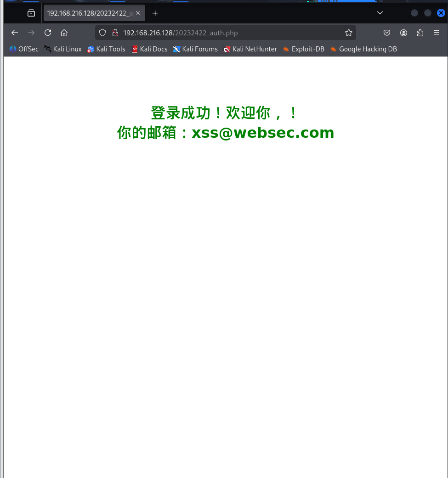Open the Firefox account icon
Screen dimensions: 448x478
[x=403, y=33]
